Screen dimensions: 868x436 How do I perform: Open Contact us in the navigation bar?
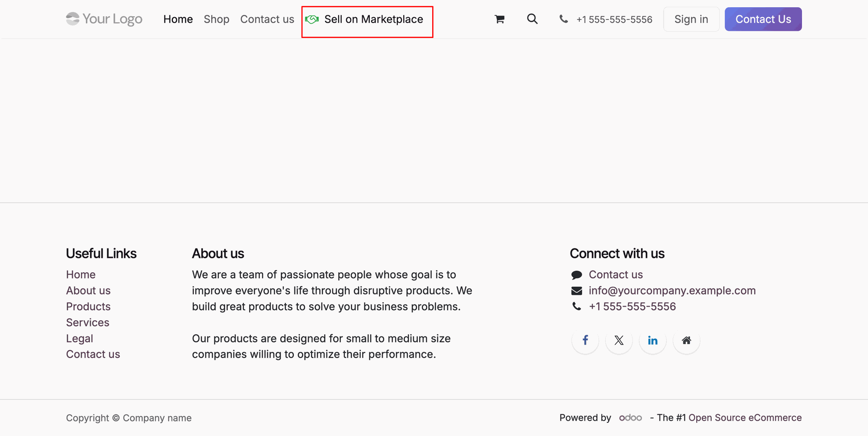coord(267,19)
